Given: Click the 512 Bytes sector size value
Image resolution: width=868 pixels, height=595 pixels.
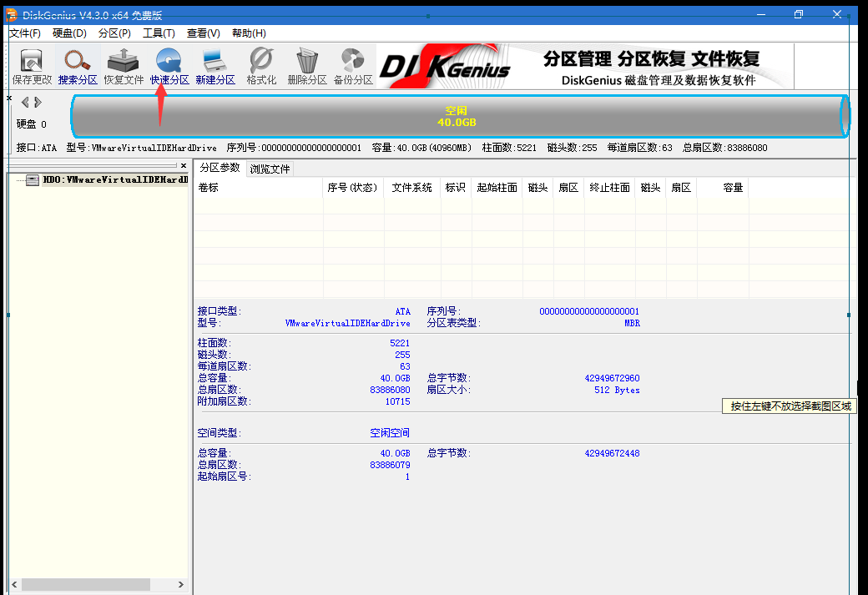Looking at the screenshot, I should pyautogui.click(x=617, y=391).
